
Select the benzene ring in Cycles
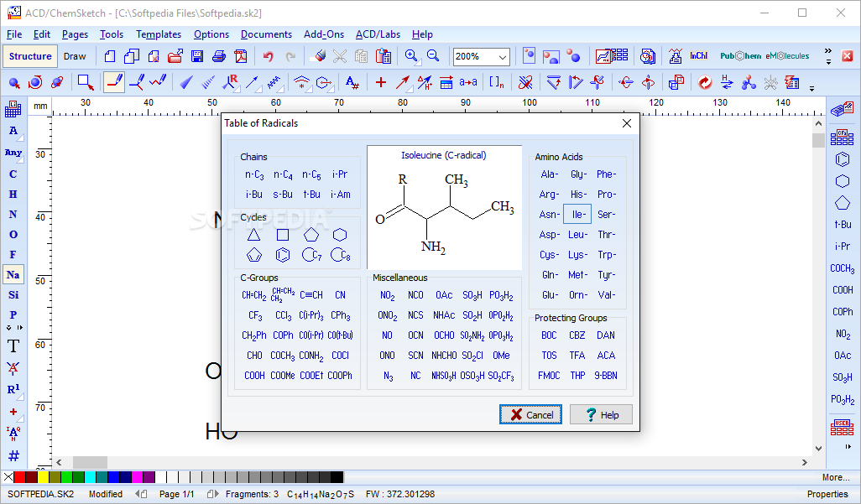pyautogui.click(x=283, y=255)
